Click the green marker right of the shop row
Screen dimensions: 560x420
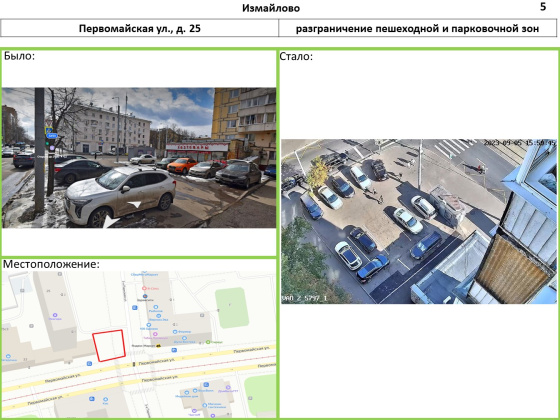click(208, 342)
